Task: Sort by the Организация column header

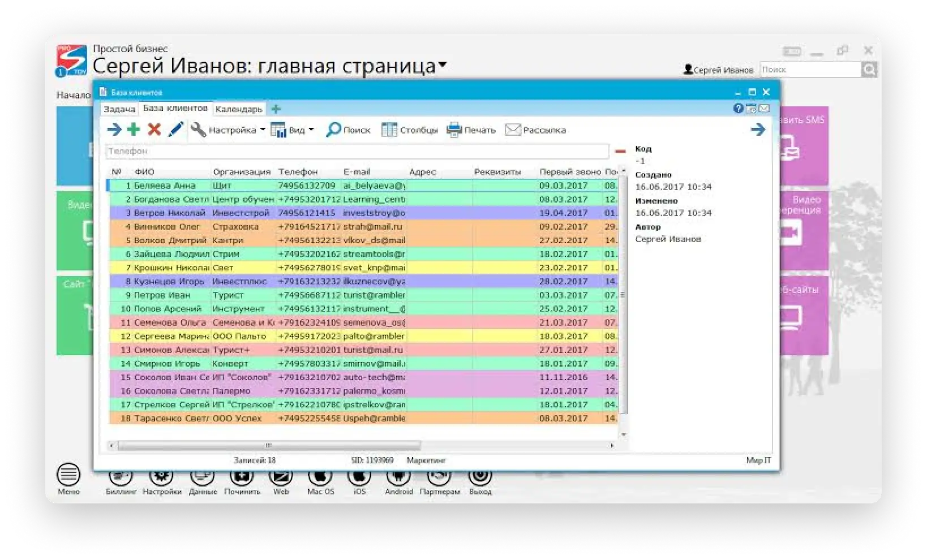Action: [x=242, y=172]
